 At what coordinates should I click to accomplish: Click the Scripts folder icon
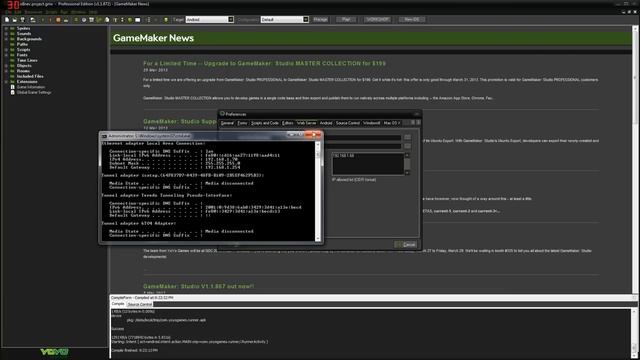12,50
